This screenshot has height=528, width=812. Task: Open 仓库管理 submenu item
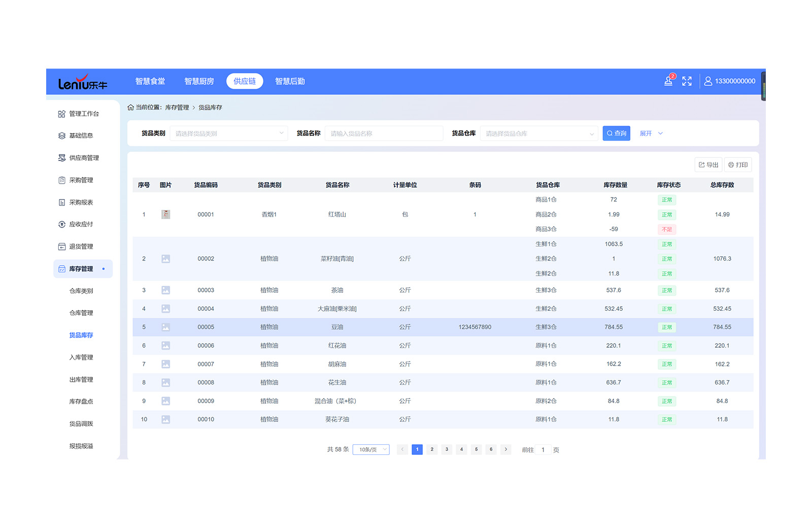click(81, 313)
